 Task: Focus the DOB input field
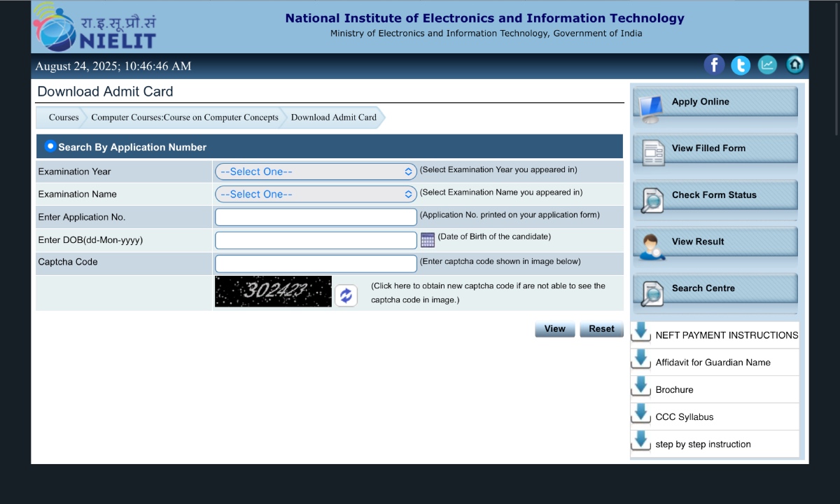point(316,240)
